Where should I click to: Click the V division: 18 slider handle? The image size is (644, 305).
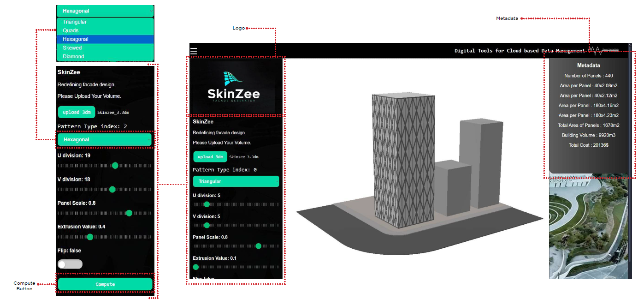click(112, 189)
